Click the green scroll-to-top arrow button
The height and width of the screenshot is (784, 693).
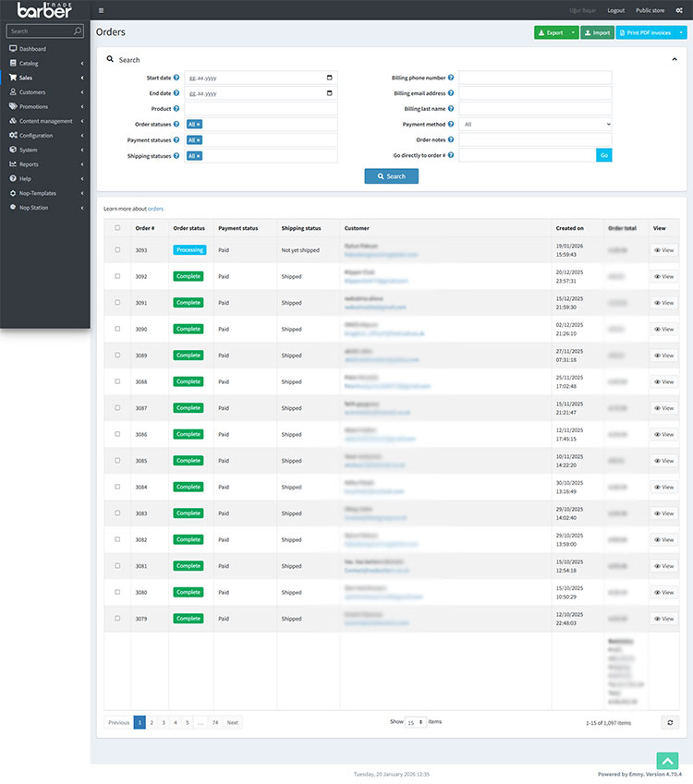667,761
